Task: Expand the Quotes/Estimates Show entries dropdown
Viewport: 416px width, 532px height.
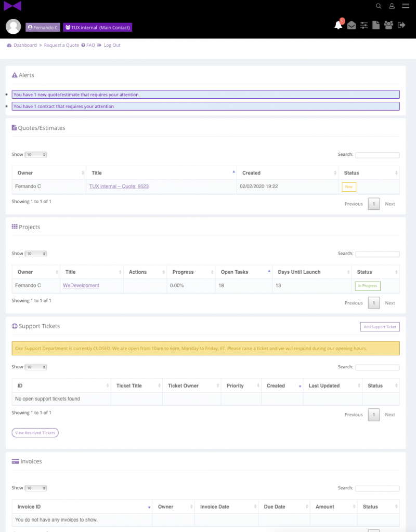Action: click(x=36, y=154)
